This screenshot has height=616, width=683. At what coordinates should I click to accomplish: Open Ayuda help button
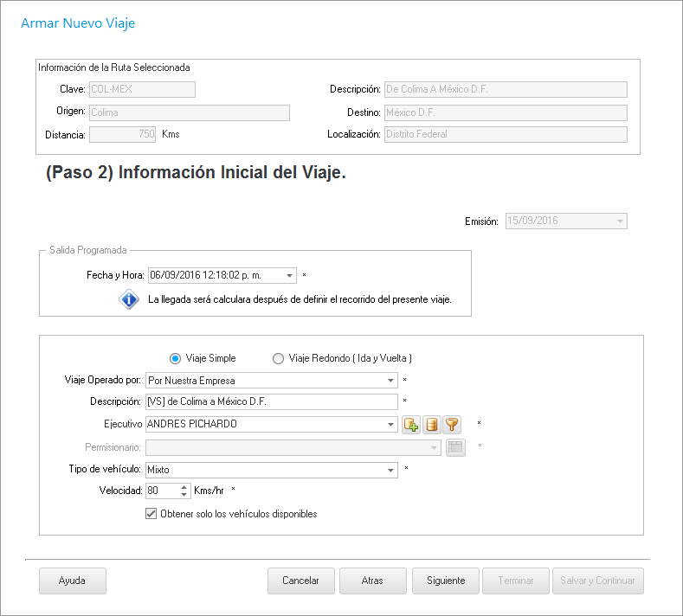click(72, 581)
